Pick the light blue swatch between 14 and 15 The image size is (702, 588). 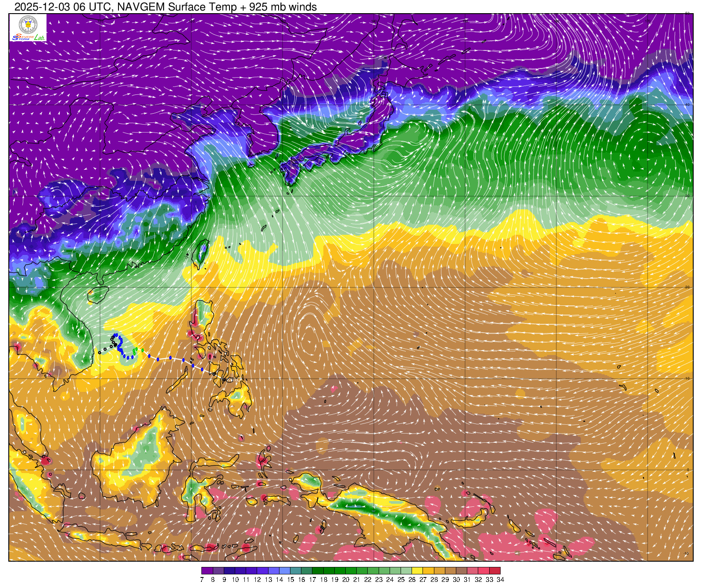pyautogui.click(x=285, y=571)
